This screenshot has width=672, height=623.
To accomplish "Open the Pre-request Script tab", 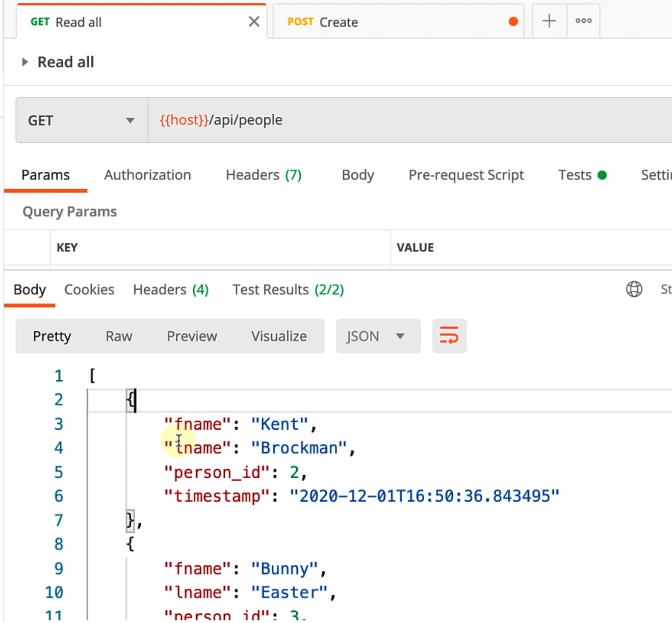I will coord(466,175).
